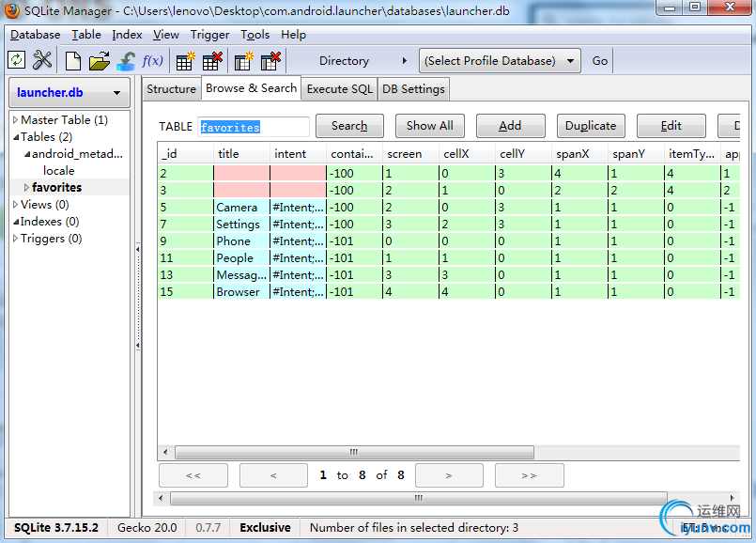This screenshot has height=543, width=756.
Task: Collapse the Indexes (0) node
Action: tap(15, 222)
